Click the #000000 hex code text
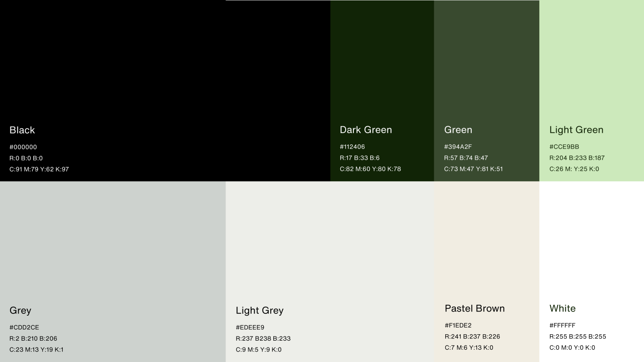Viewport: 644px width, 362px height. point(23,147)
